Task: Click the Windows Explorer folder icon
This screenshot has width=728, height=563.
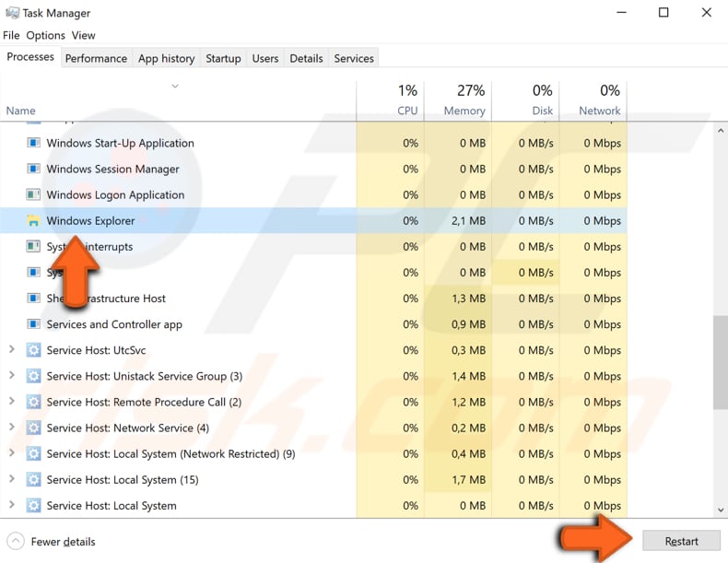Action: tap(33, 221)
